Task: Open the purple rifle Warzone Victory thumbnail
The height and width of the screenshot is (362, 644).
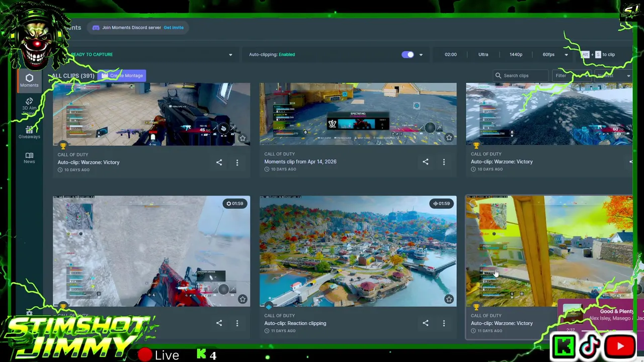Action: [x=151, y=114]
